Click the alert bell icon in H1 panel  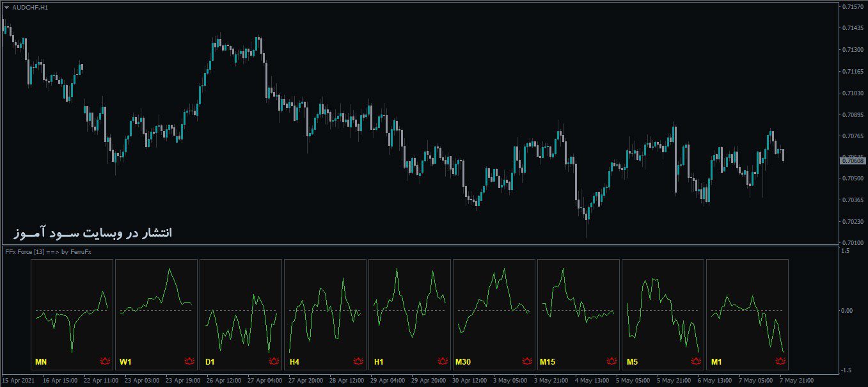tap(441, 360)
